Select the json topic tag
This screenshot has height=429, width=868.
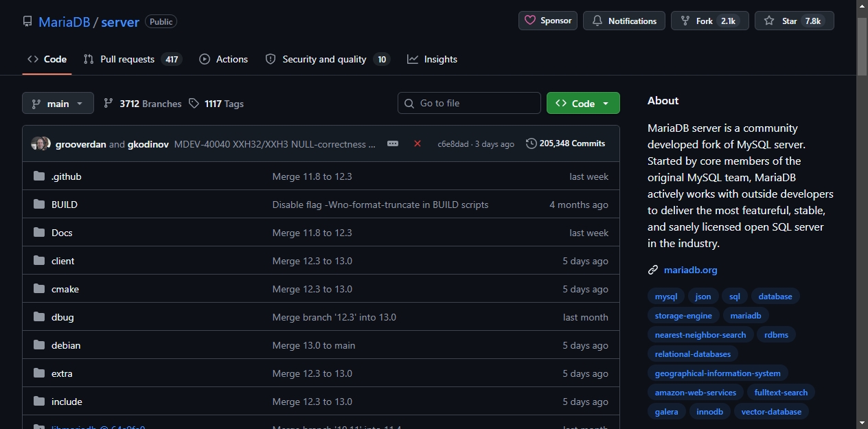click(x=703, y=297)
